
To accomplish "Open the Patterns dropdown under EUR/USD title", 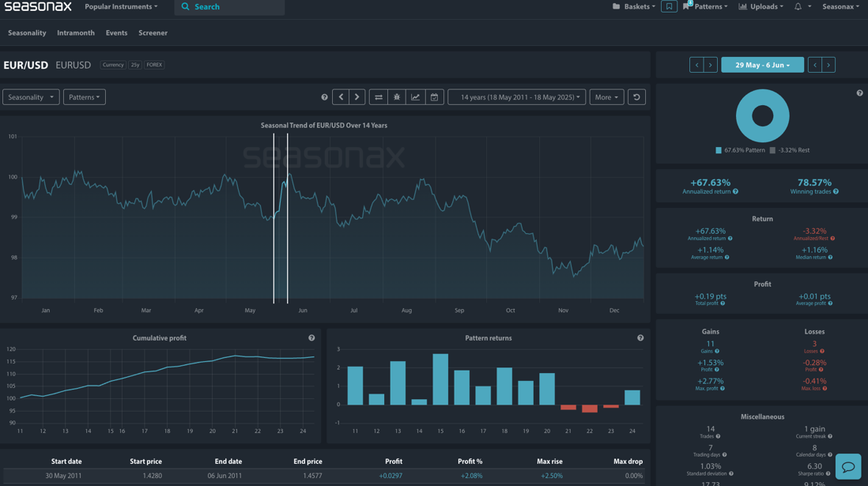I will coord(84,97).
